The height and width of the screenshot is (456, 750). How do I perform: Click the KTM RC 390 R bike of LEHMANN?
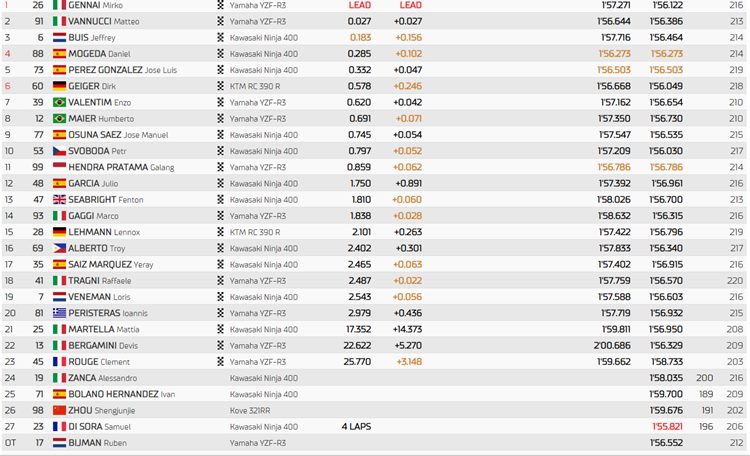point(255,232)
